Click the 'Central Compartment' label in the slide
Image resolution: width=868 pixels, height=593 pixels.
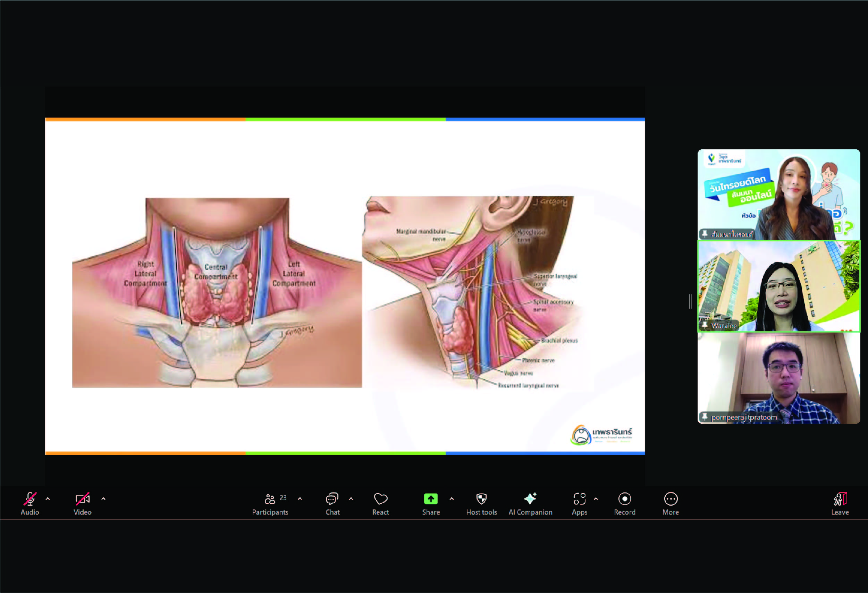[216, 272]
